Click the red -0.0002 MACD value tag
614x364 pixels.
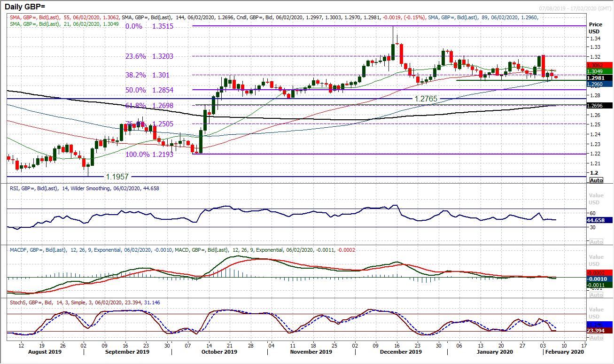[x=600, y=272]
